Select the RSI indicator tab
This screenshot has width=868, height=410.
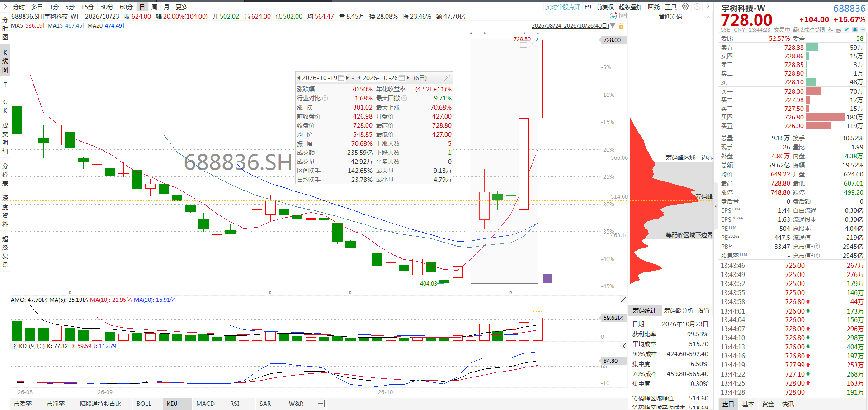(x=235, y=404)
